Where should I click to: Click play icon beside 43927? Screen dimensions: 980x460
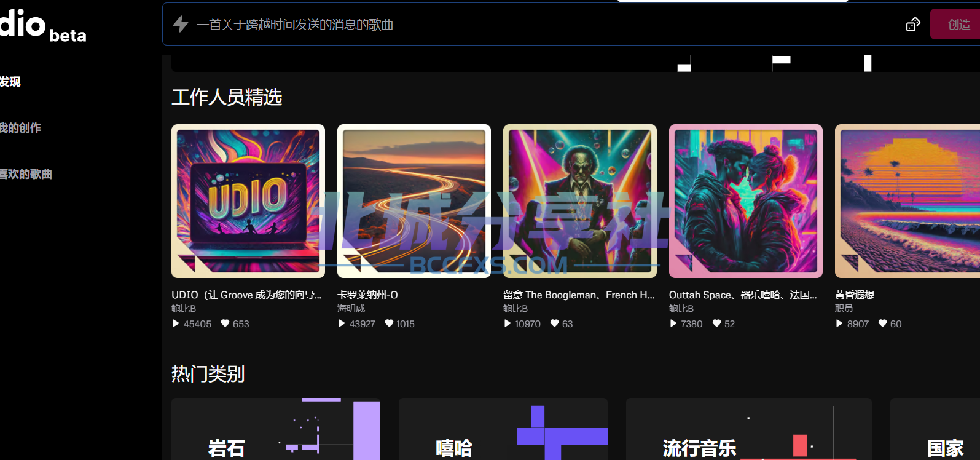pyautogui.click(x=342, y=323)
